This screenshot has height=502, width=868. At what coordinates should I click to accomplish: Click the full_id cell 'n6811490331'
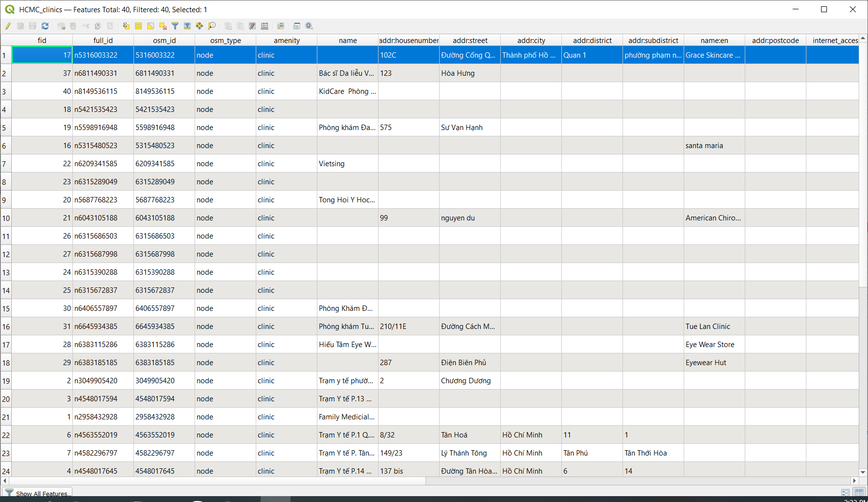point(103,73)
